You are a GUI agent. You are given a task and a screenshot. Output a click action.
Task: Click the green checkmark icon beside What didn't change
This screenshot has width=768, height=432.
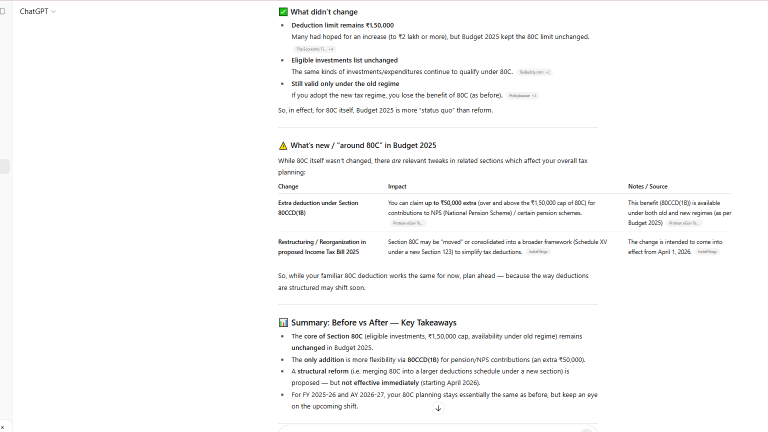pyautogui.click(x=283, y=12)
